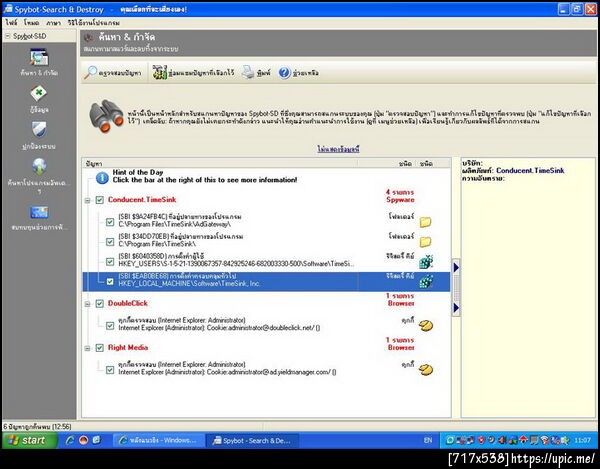Screen dimensions: 600x469
Task: Select the Right Media group name
Action: (128, 348)
